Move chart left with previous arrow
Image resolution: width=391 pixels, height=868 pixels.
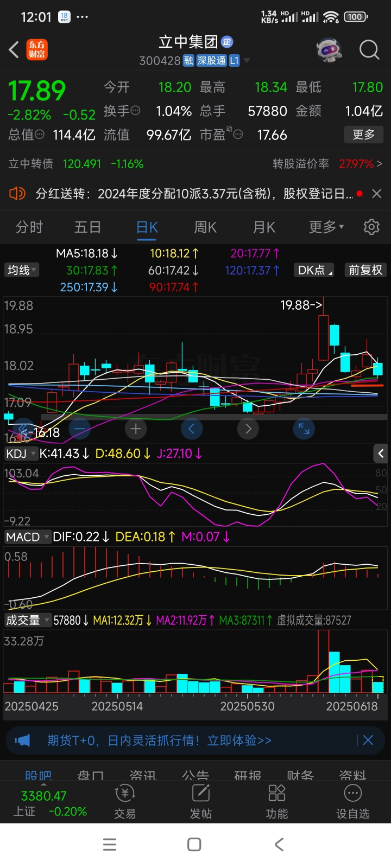pyautogui.click(x=192, y=429)
